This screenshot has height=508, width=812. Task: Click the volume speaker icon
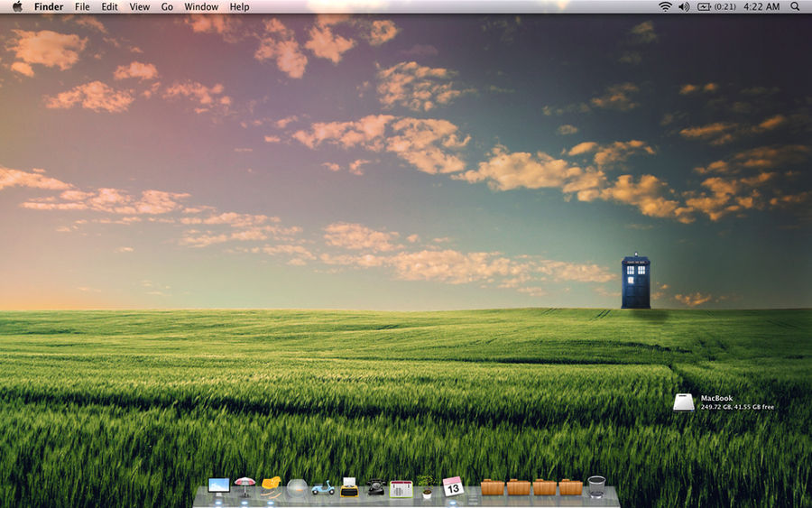tap(684, 6)
